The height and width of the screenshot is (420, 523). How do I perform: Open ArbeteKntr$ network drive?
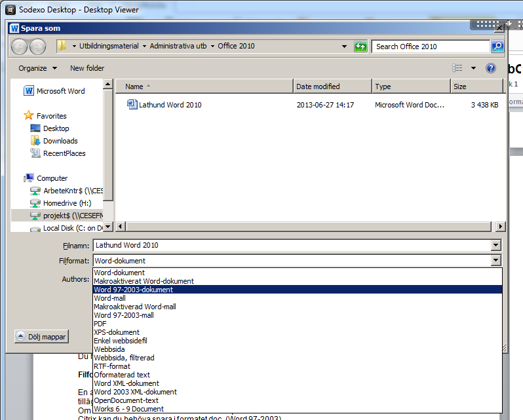(x=66, y=191)
